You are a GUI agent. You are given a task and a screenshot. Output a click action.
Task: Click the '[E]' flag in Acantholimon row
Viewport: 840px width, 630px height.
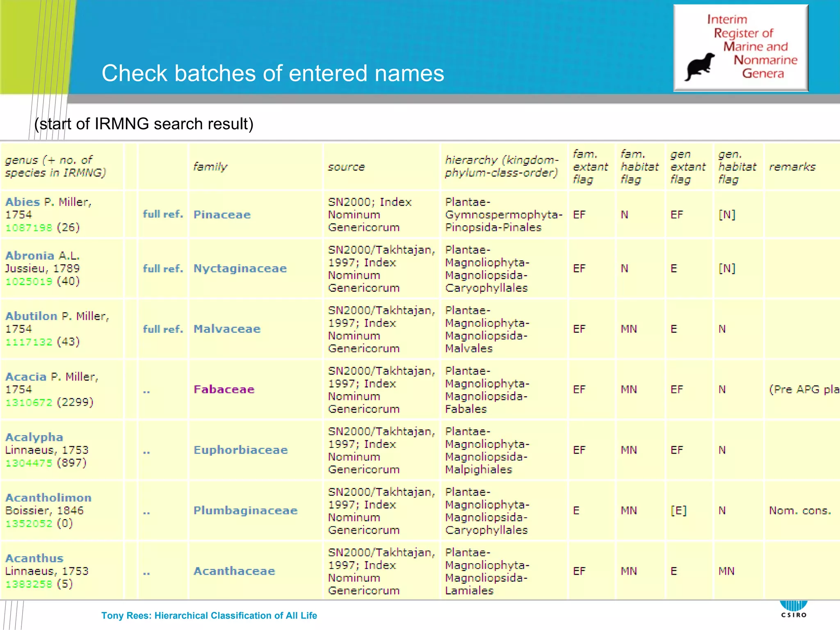[x=678, y=511]
